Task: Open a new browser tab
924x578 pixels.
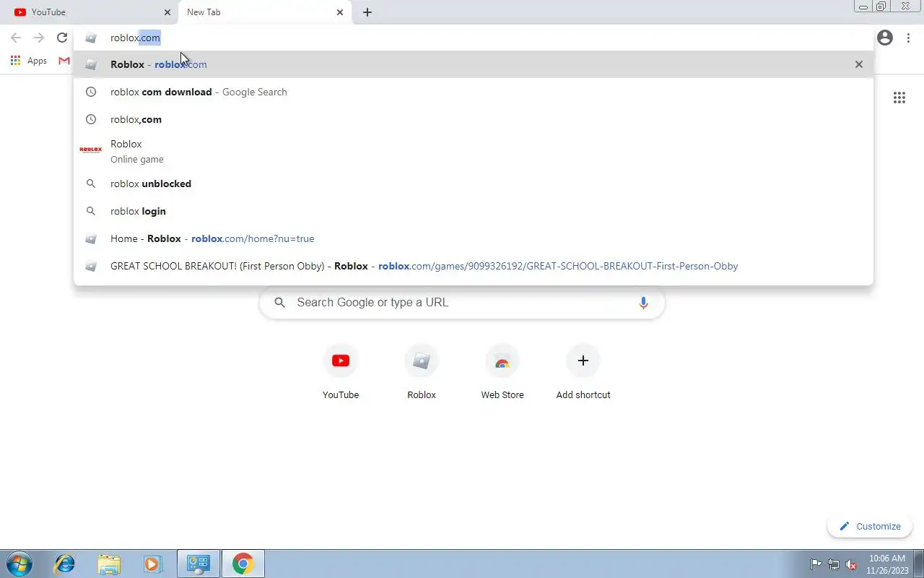Action: pyautogui.click(x=367, y=12)
